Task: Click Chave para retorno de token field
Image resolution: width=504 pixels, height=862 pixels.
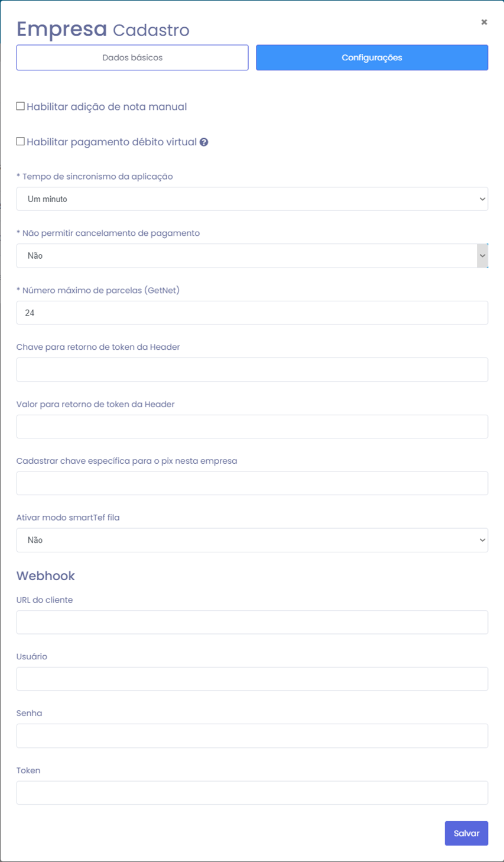Action: tap(252, 369)
